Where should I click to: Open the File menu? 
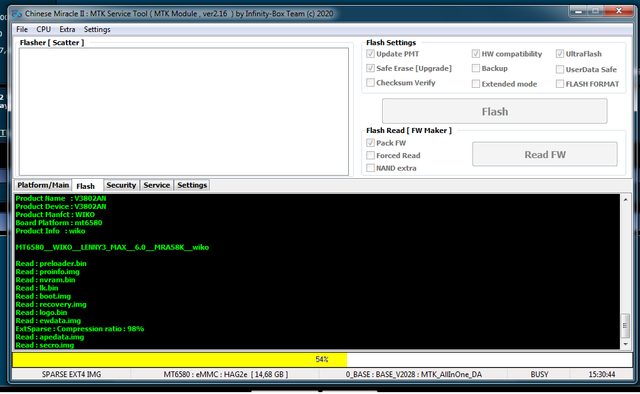pyautogui.click(x=22, y=29)
